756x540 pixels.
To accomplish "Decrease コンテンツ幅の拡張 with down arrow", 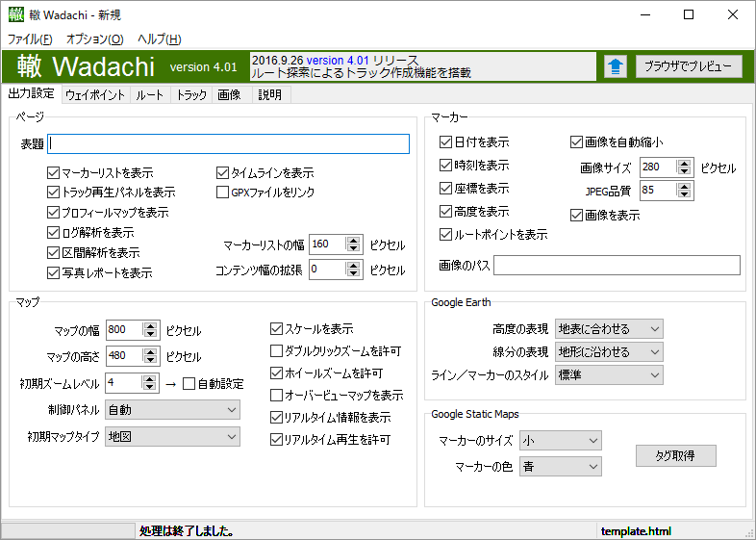I will coord(353,273).
